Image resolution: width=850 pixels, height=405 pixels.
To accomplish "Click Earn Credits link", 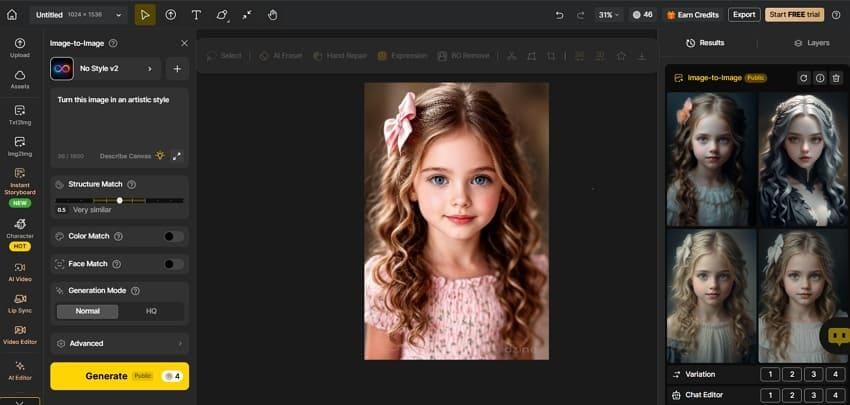I will pos(692,15).
